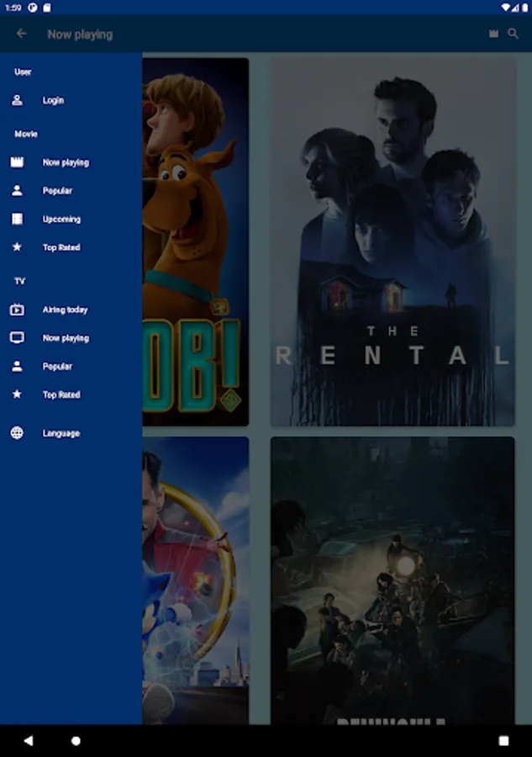Tap the person icon beside TV Popular
The height and width of the screenshot is (757, 532).
tap(17, 367)
